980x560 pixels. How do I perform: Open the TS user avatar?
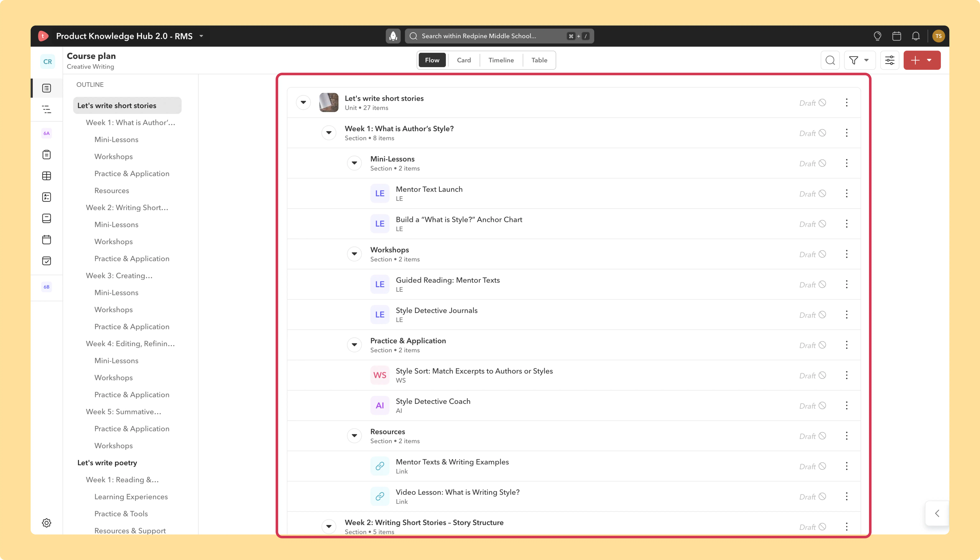(939, 36)
